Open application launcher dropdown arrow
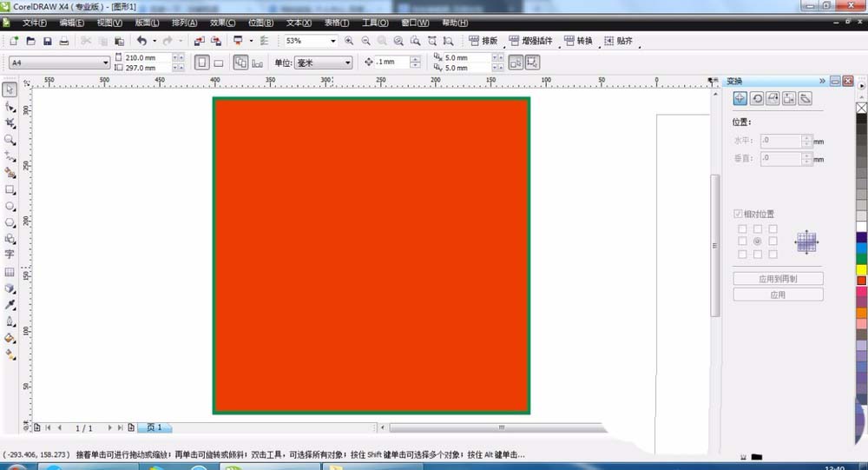868x470 pixels. pos(251,41)
